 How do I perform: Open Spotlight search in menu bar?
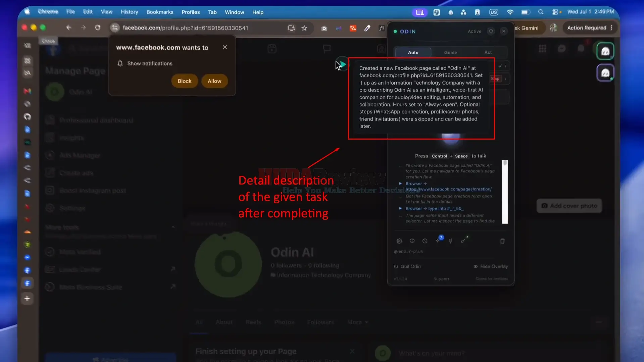pyautogui.click(x=541, y=12)
